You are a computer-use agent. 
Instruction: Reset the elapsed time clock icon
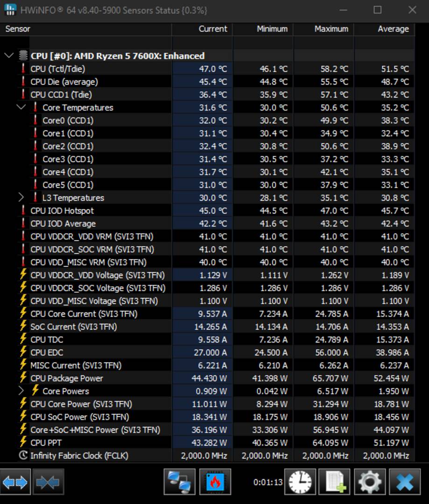tap(300, 482)
